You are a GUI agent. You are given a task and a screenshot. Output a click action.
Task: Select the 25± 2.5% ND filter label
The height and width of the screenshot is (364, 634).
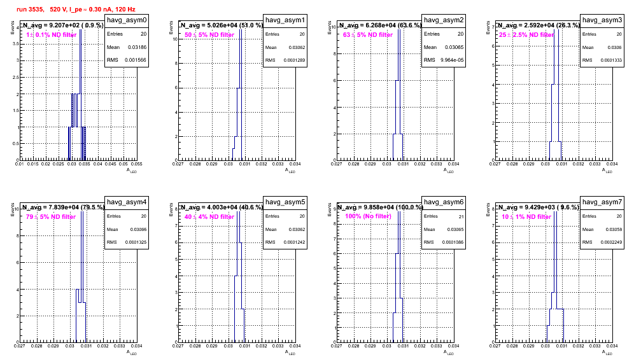[x=526, y=35]
